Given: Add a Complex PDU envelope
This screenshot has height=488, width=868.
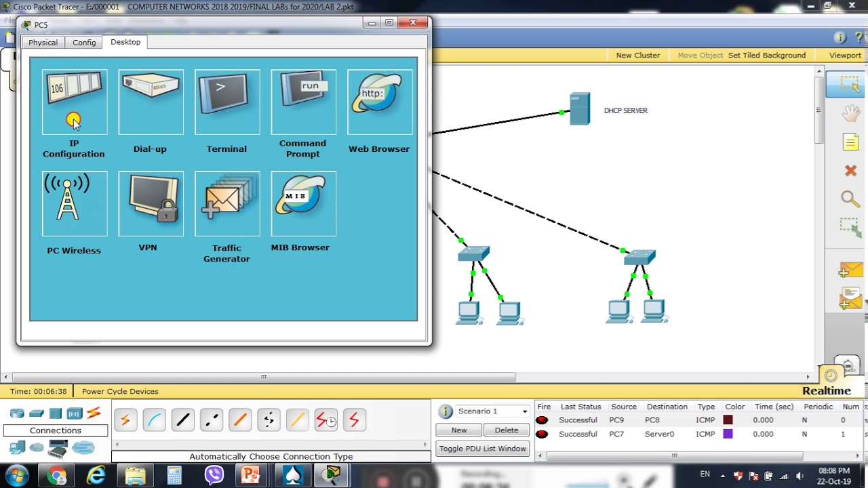Looking at the screenshot, I should (x=850, y=298).
